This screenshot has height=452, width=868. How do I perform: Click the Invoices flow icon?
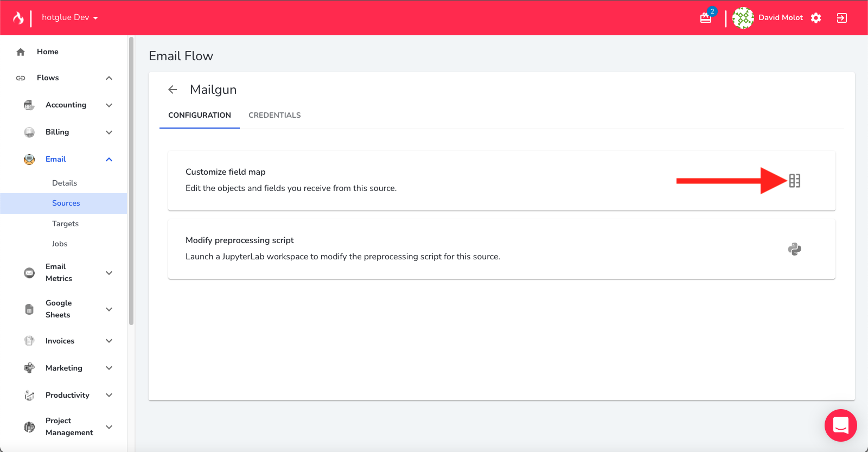tap(29, 341)
